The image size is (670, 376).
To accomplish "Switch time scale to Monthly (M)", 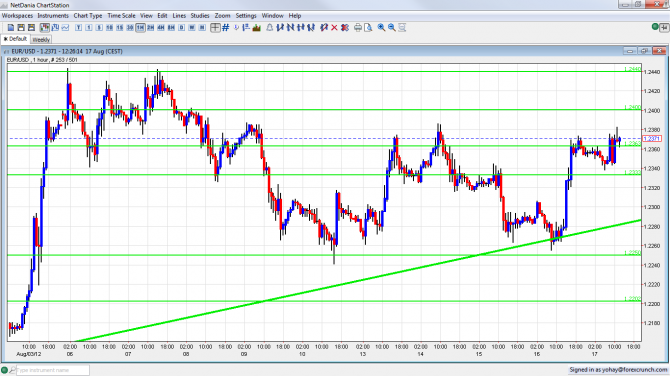I will point(202,27).
